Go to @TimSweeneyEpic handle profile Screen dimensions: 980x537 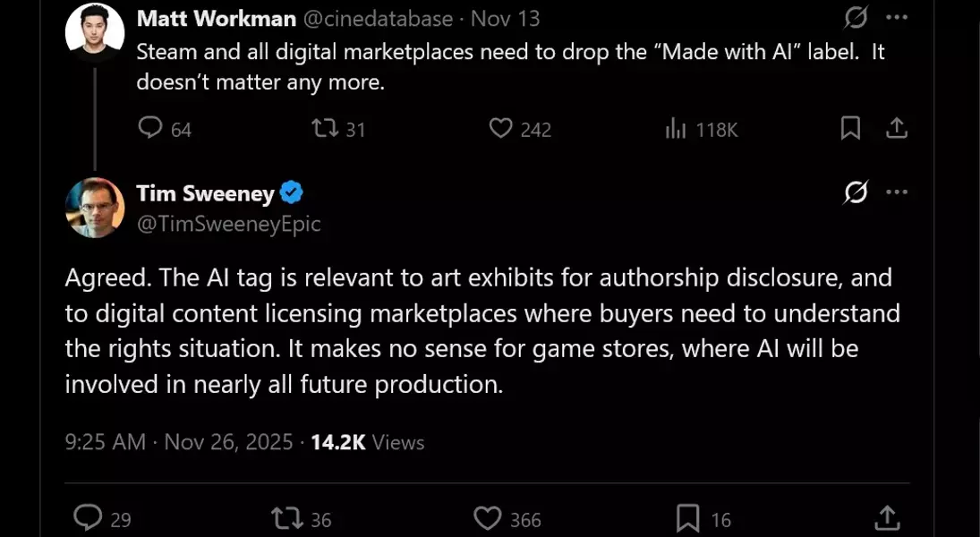pyautogui.click(x=228, y=224)
